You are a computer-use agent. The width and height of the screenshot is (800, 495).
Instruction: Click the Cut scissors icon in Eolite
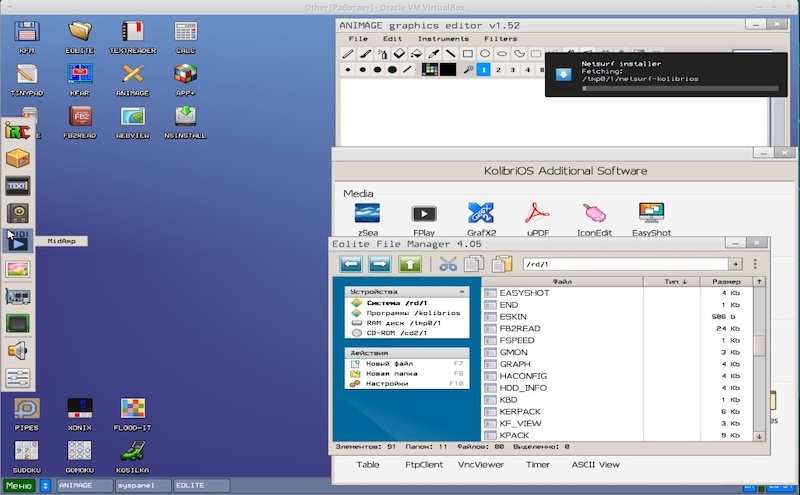pyautogui.click(x=447, y=264)
